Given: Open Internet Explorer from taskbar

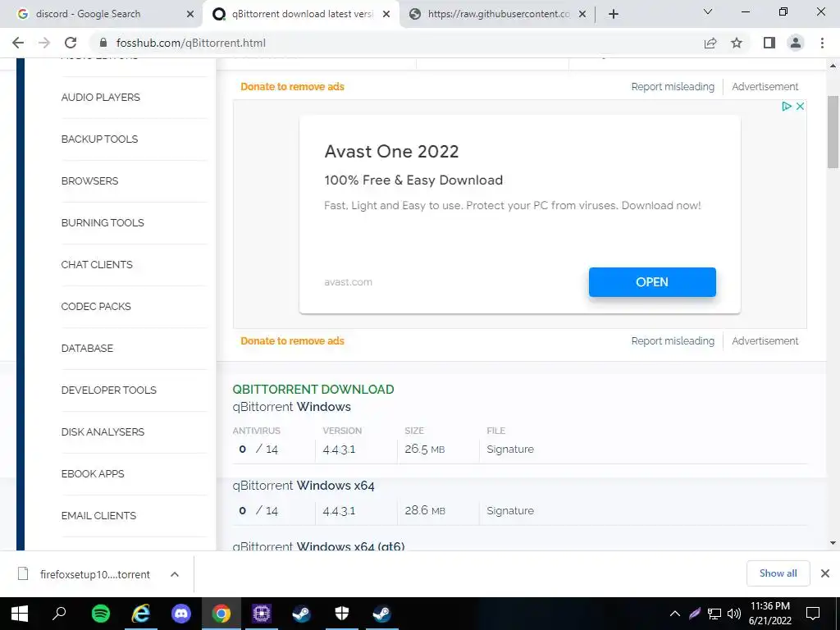Looking at the screenshot, I should pyautogui.click(x=141, y=614).
